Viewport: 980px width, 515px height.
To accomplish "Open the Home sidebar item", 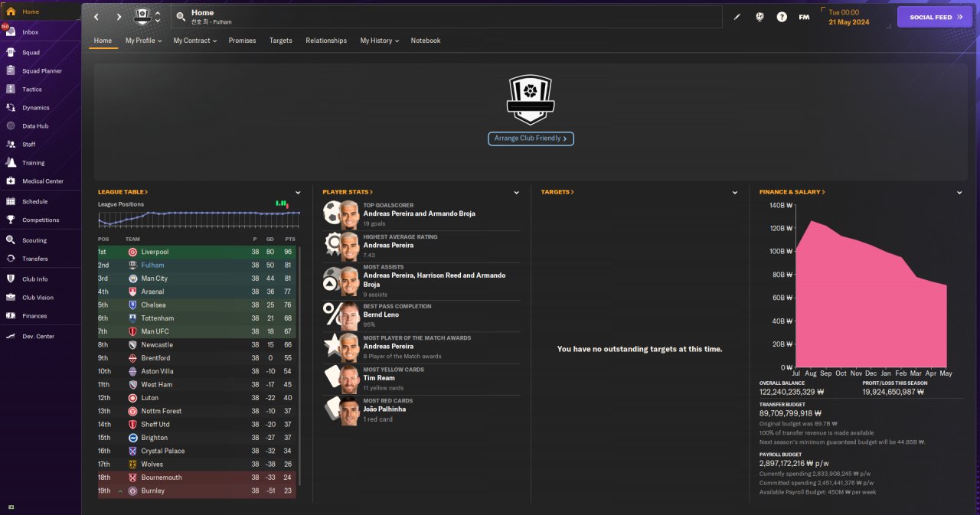I will [x=41, y=11].
